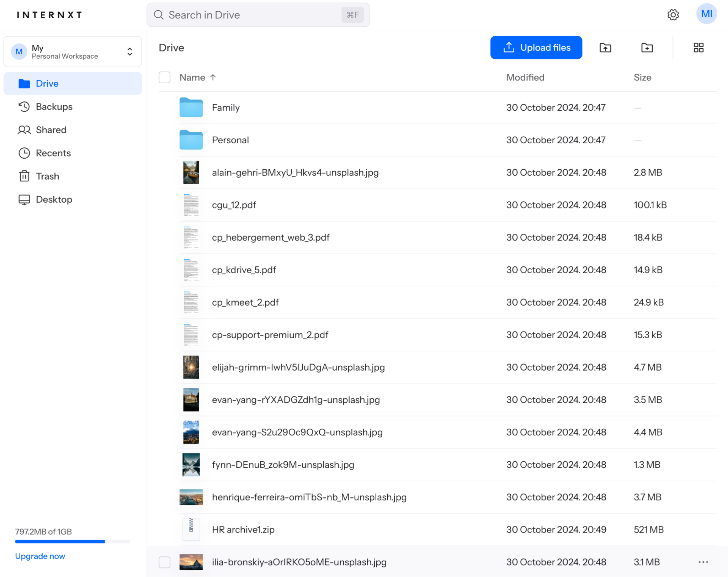Select HR archive1.zip filename
This screenshot has height=577, width=728.
[243, 530]
